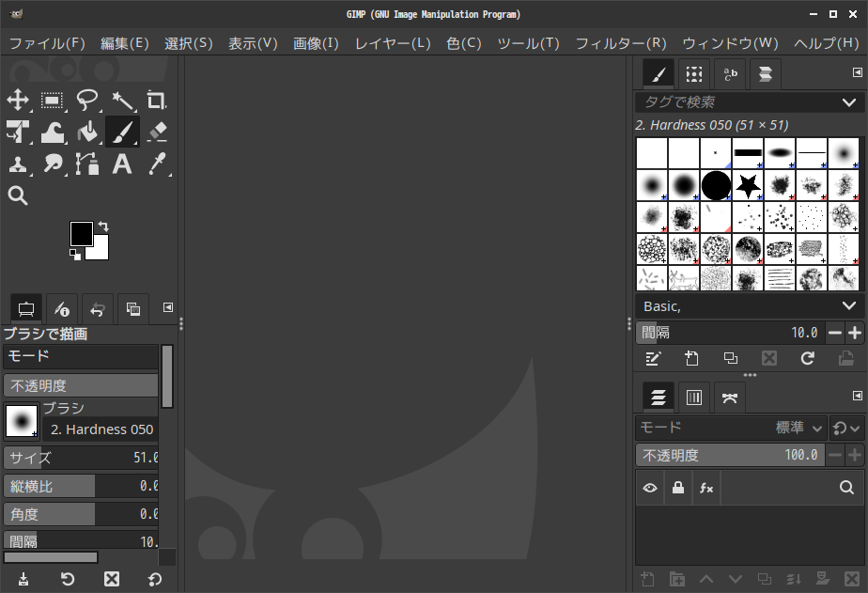Image resolution: width=868 pixels, height=593 pixels.
Task: Click the black foreground color swatch
Action: pyautogui.click(x=81, y=233)
